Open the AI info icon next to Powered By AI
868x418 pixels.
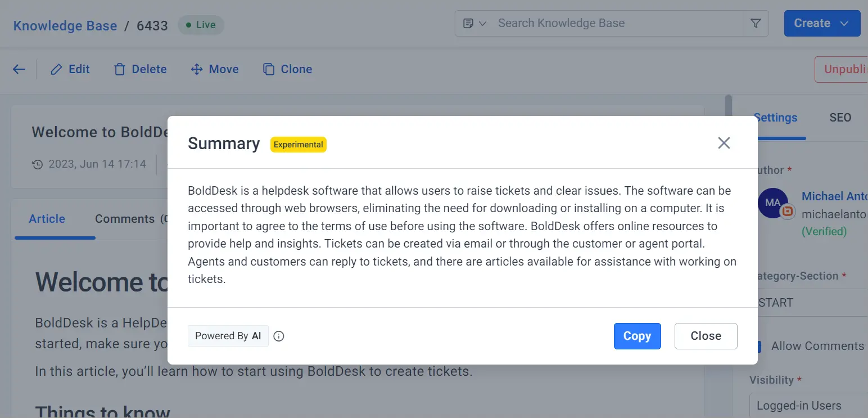click(x=279, y=336)
